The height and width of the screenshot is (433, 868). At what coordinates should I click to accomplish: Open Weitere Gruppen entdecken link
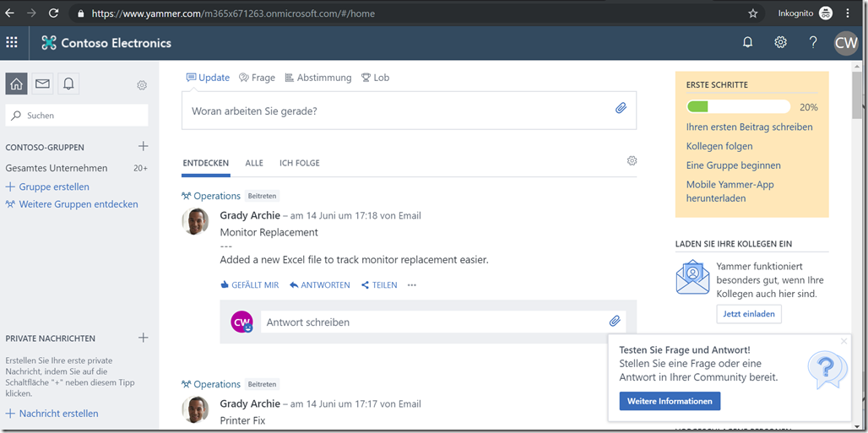coord(72,203)
